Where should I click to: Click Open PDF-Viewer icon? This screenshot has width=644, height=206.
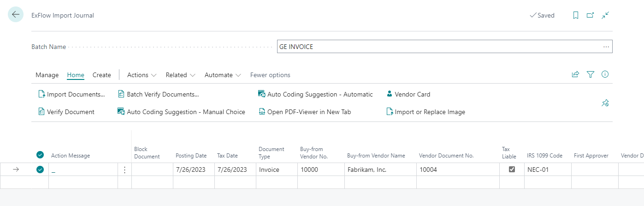coord(262,112)
